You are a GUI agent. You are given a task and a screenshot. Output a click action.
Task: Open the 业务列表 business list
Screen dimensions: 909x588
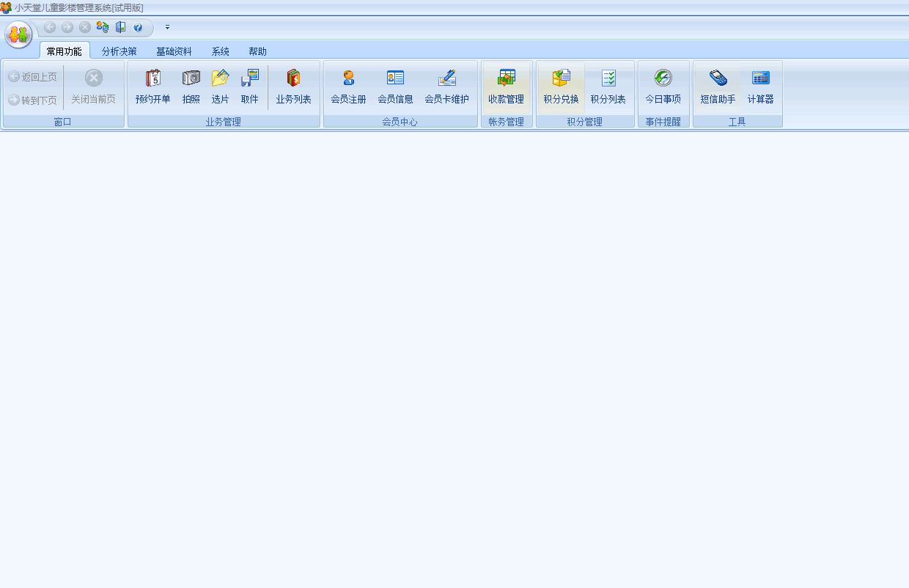pyautogui.click(x=293, y=87)
